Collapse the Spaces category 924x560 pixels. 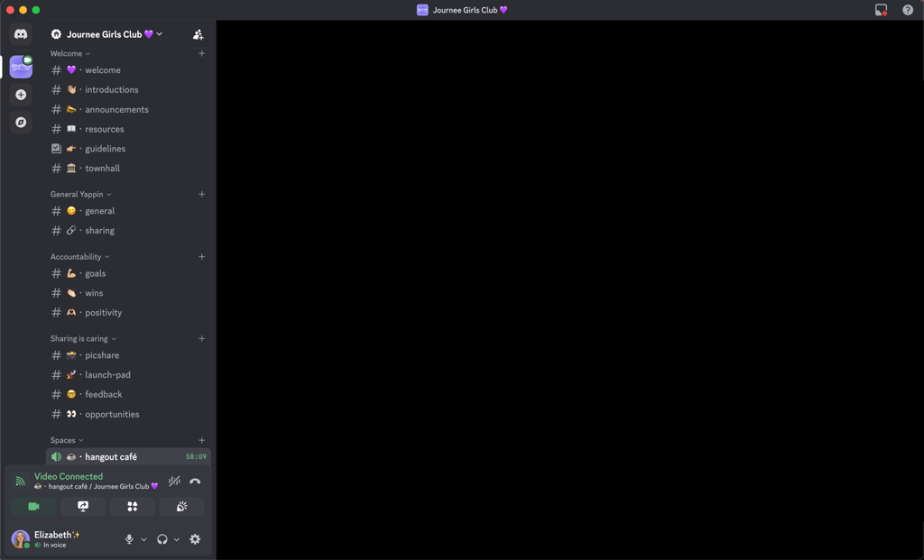[67, 440]
